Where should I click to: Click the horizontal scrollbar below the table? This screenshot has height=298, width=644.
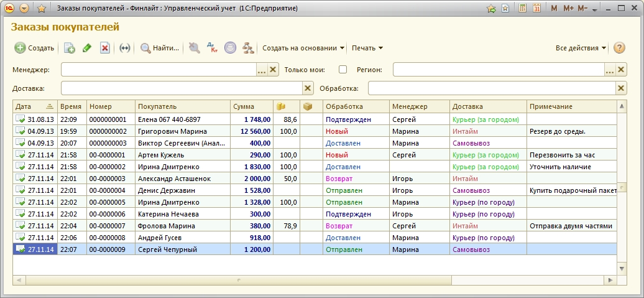coord(320,280)
